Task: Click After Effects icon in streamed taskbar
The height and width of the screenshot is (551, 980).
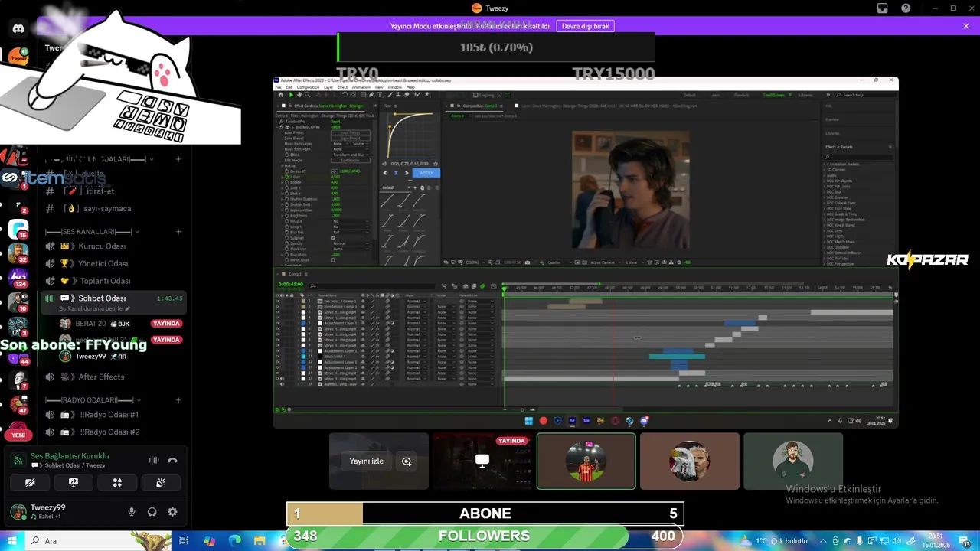Action: 572,421
